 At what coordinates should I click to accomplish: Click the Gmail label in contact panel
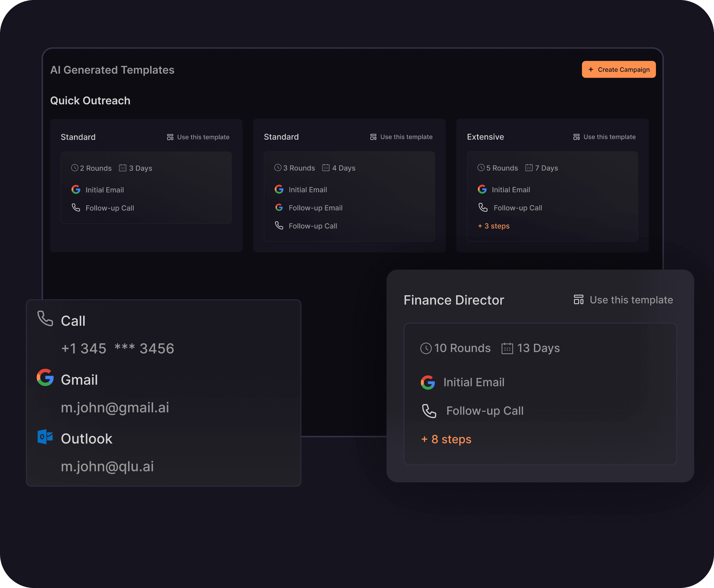pos(79,380)
